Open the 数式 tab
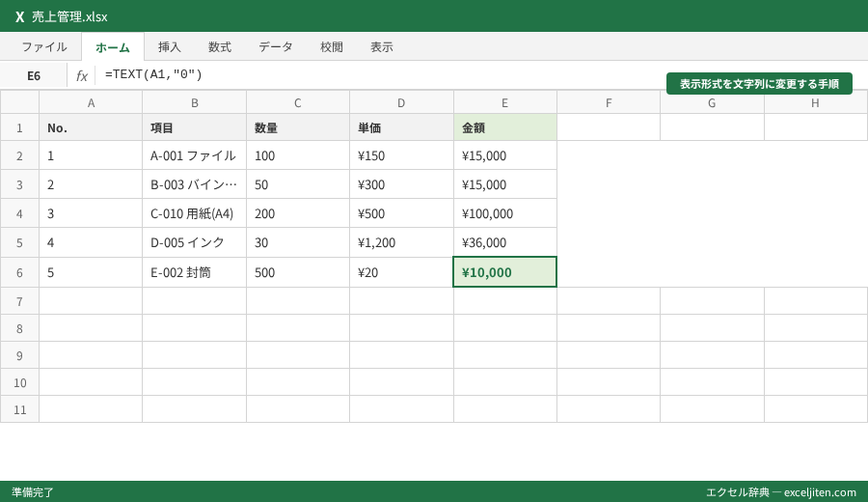This screenshot has width=868, height=502. (x=220, y=47)
